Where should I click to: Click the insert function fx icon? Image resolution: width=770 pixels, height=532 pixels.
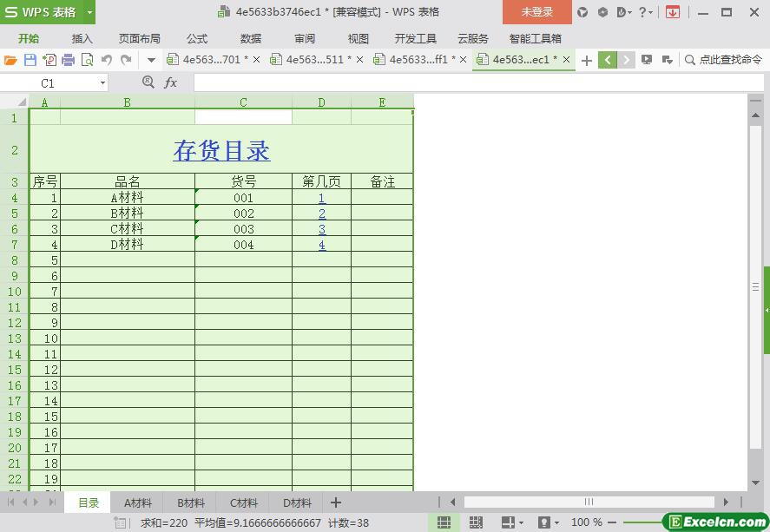[171, 82]
